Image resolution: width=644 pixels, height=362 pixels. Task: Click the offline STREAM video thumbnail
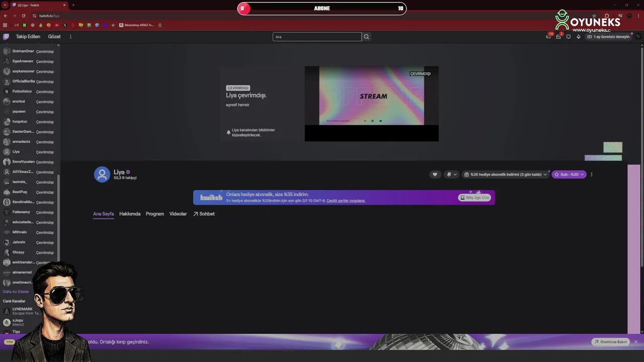coord(371,104)
